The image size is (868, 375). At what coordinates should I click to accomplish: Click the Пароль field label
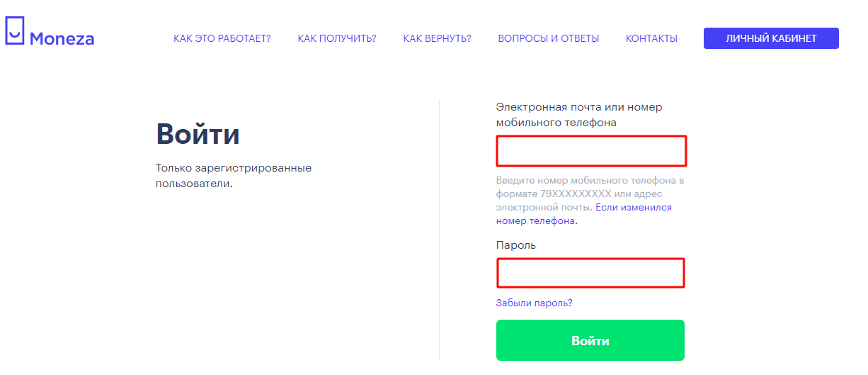pyautogui.click(x=516, y=245)
